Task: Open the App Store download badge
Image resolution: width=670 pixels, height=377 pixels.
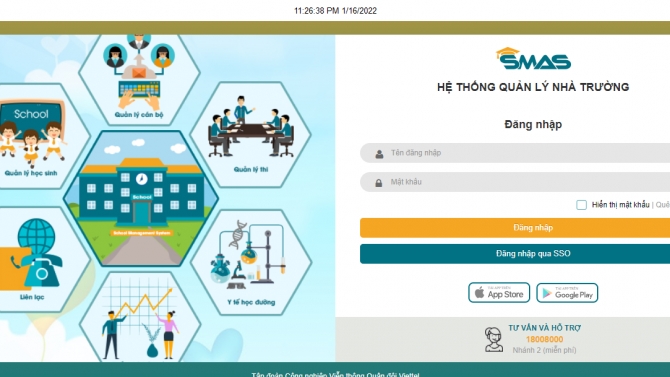Action: coord(499,293)
